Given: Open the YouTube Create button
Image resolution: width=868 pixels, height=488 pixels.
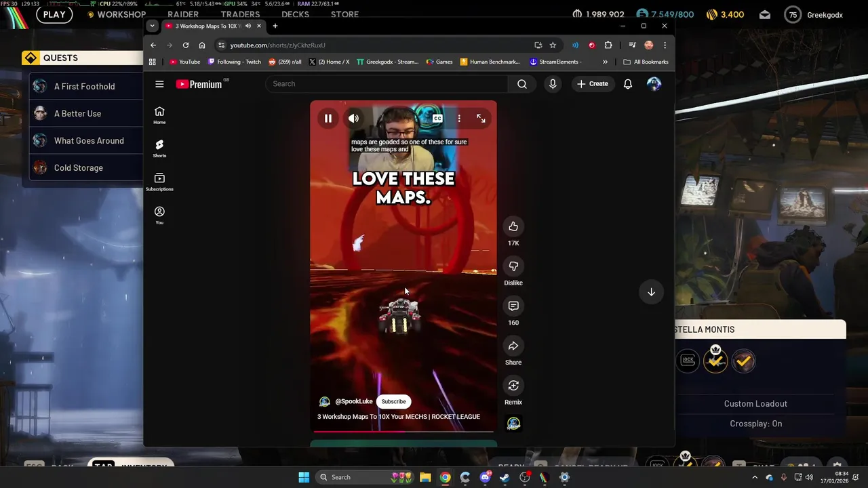Looking at the screenshot, I should point(593,84).
